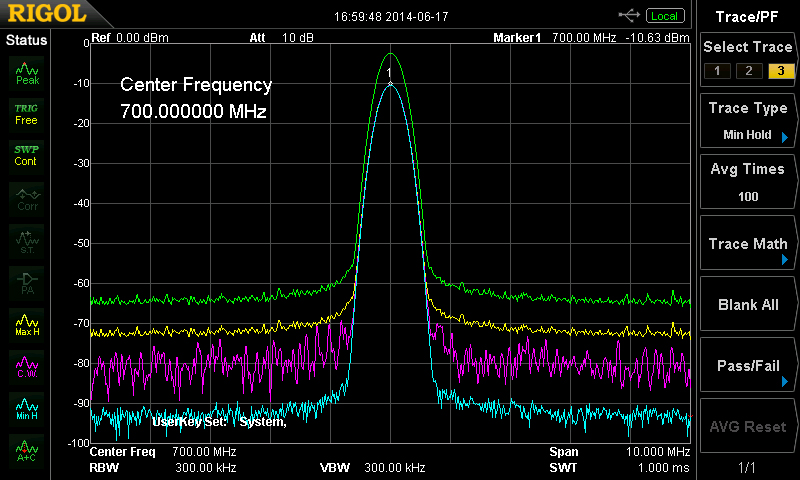Click the grayed Corr status icon
Image resolution: width=800 pixels, height=480 pixels.
pyautogui.click(x=27, y=196)
